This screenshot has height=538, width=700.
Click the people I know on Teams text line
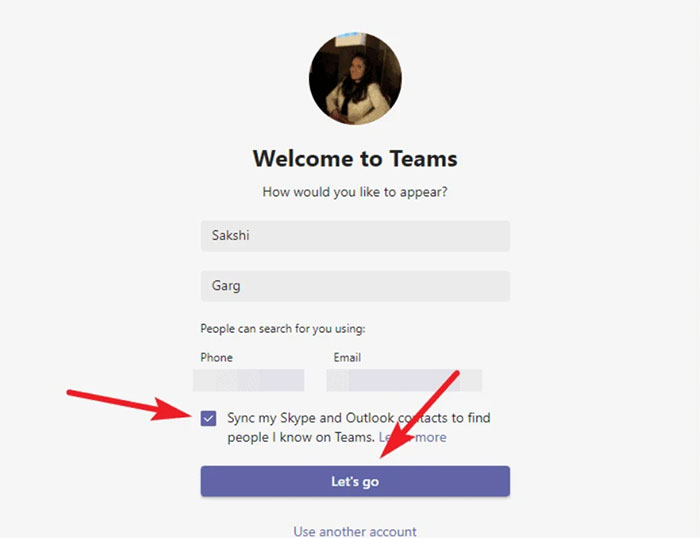point(301,437)
